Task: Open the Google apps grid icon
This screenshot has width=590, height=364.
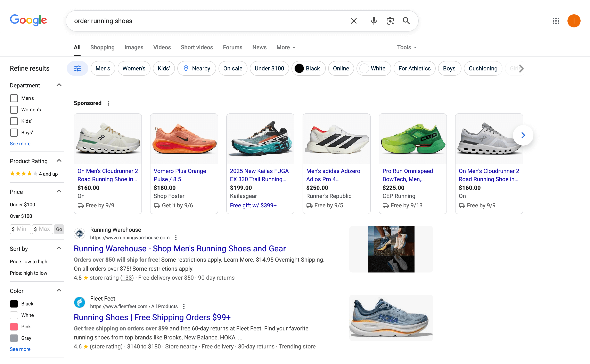Action: click(556, 21)
